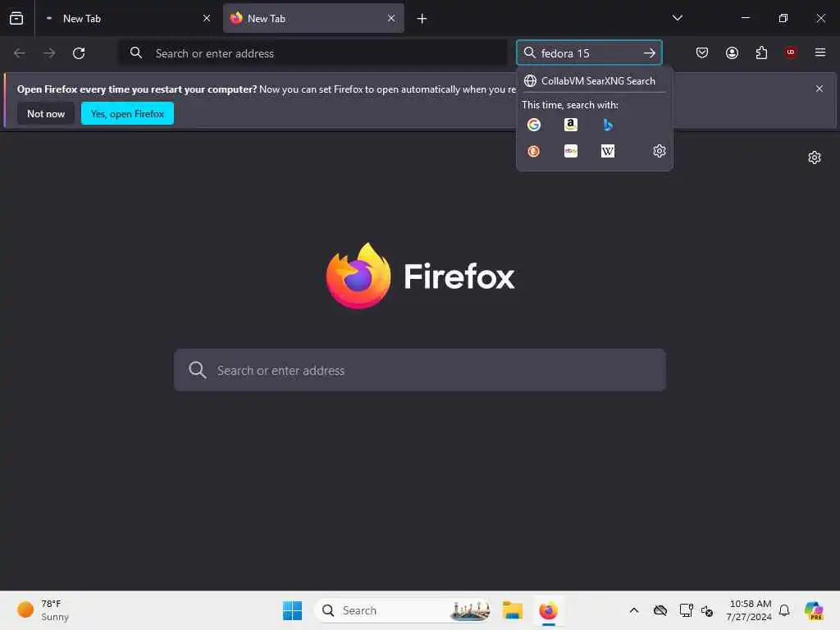Viewport: 840px width, 630px height.
Task: Open the notifications bell
Action: tap(784, 610)
